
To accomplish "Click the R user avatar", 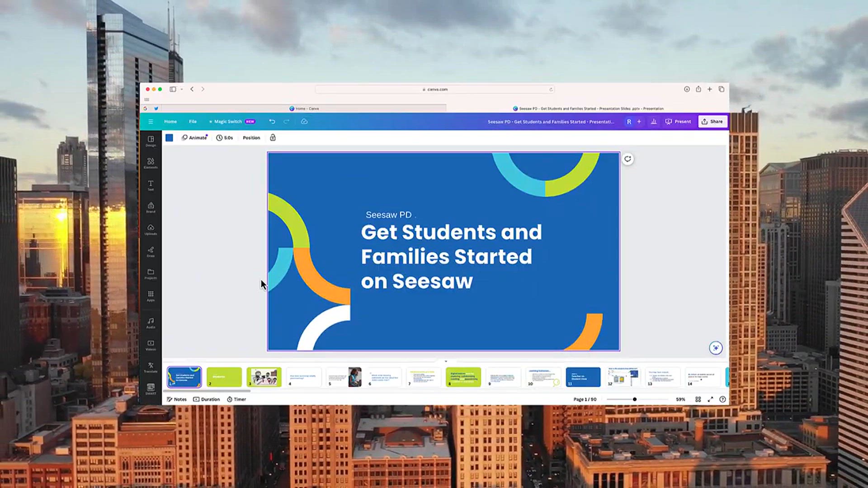I will [629, 122].
